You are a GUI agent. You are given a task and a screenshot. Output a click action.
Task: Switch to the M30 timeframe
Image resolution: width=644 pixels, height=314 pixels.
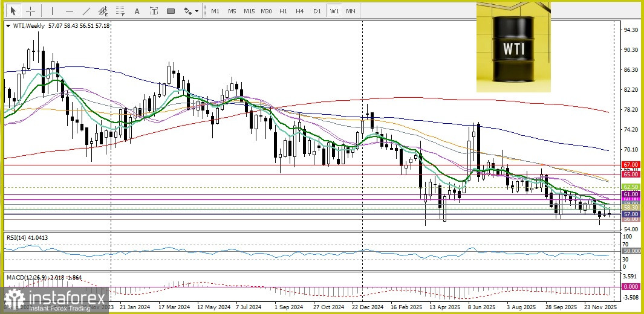point(266,11)
